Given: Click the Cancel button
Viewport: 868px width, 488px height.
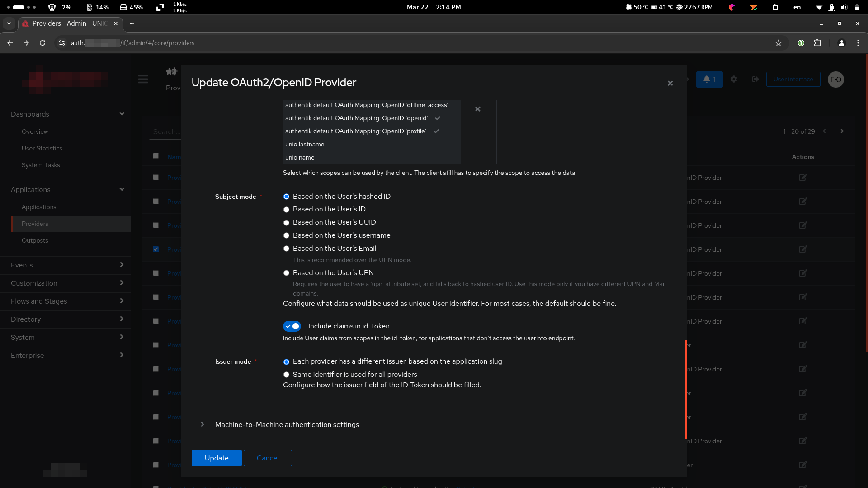Looking at the screenshot, I should (268, 458).
